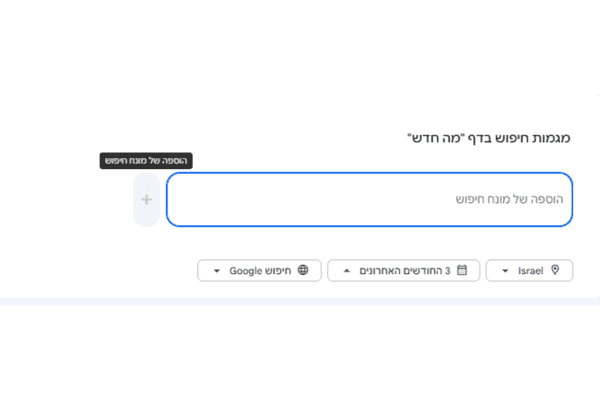The image size is (600, 400).
Task: Click the placeholder text inside the blue-outlined box
Action: [509, 199]
